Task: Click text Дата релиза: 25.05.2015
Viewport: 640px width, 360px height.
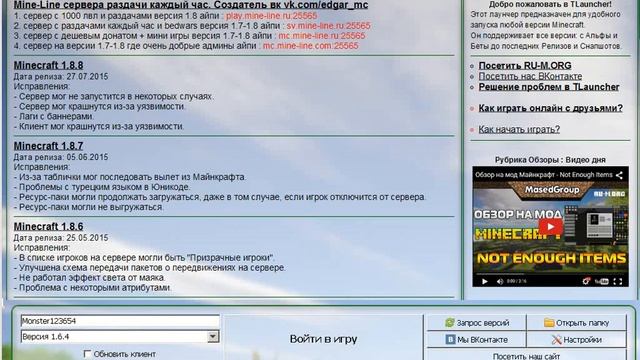Action: [61, 238]
